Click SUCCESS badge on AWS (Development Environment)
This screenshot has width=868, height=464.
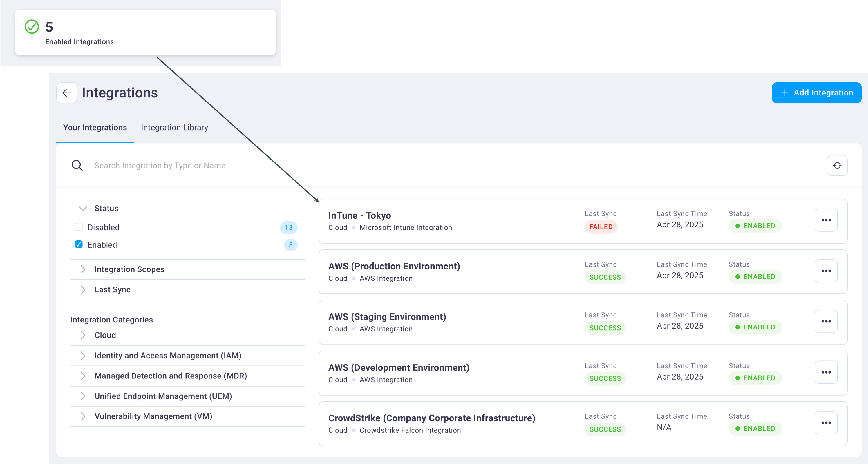click(605, 378)
